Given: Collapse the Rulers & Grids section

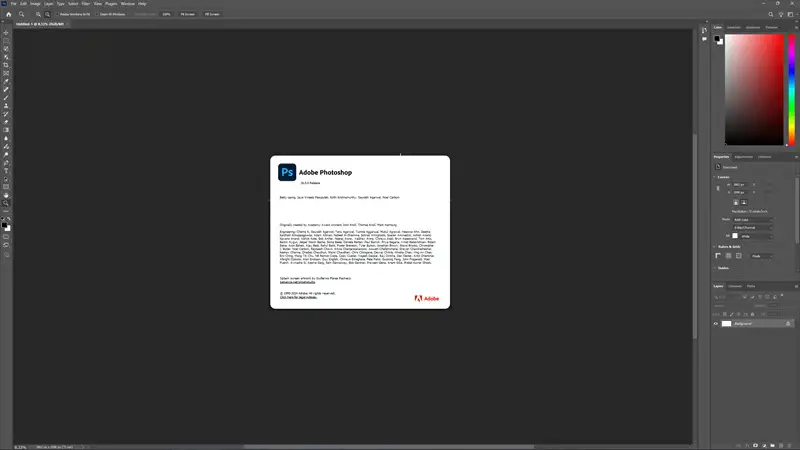Looking at the screenshot, I should (x=714, y=246).
